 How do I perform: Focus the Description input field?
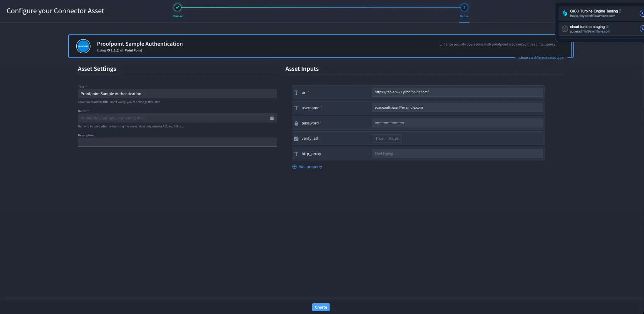click(x=177, y=142)
